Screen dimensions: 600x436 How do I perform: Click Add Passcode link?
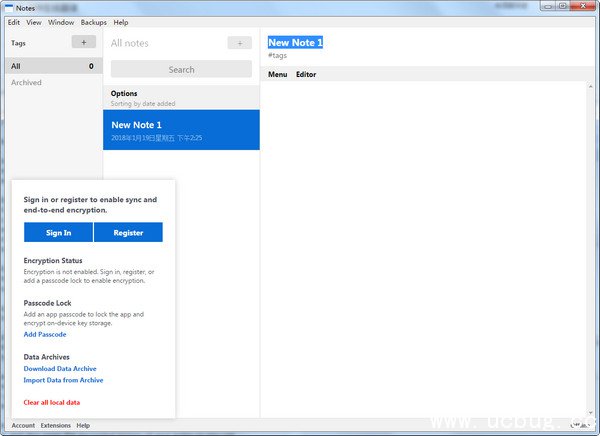tap(45, 334)
